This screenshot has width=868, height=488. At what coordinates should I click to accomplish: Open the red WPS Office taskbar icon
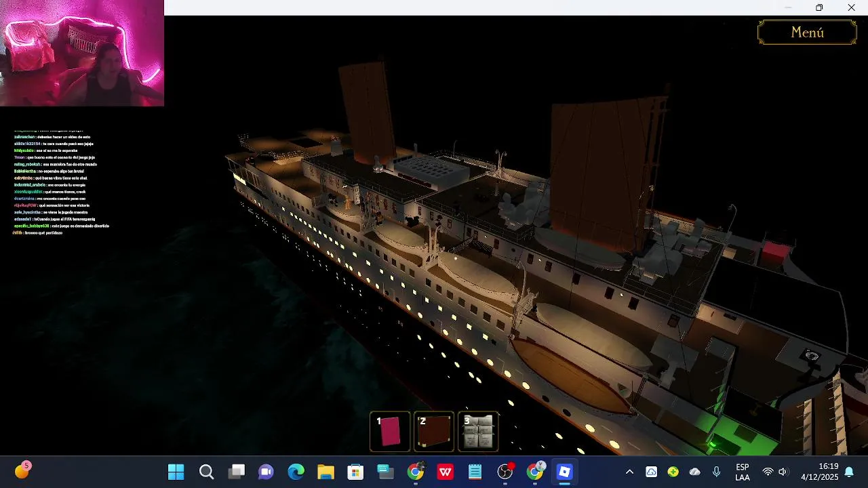click(x=445, y=472)
